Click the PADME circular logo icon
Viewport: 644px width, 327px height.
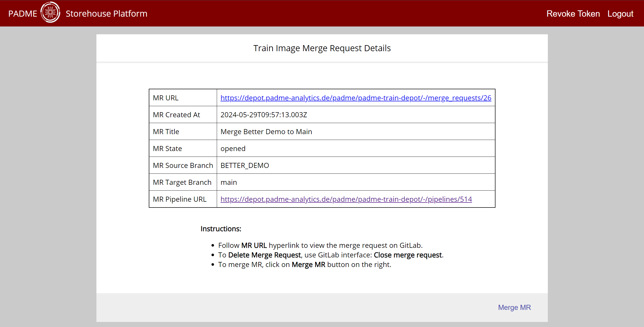click(x=50, y=12)
